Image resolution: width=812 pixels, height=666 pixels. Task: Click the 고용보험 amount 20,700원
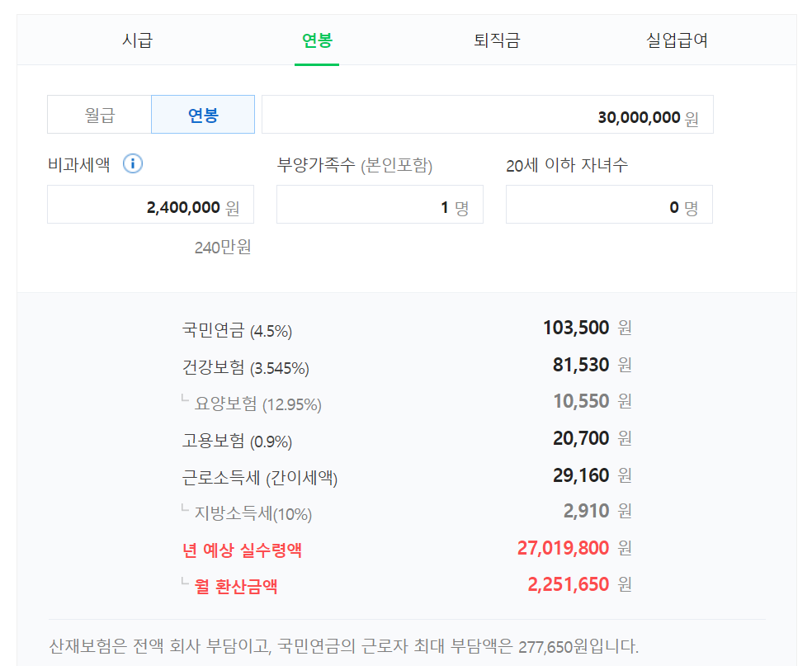click(581, 438)
